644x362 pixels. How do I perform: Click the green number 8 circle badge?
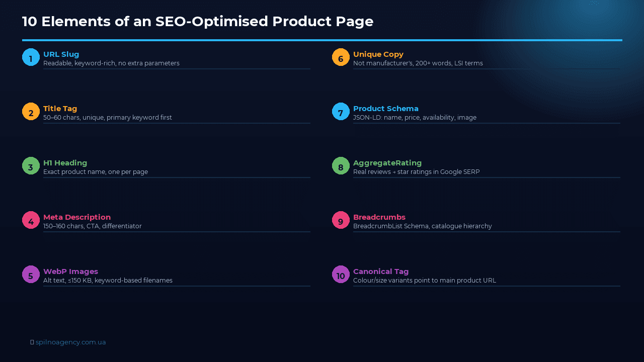pos(341,166)
